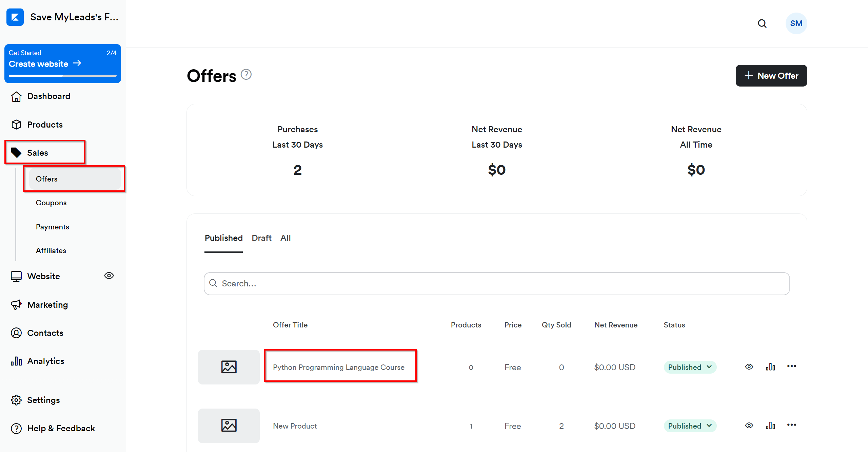This screenshot has height=452, width=868.
Task: Click the Analytics navigation icon
Action: pyautogui.click(x=16, y=361)
